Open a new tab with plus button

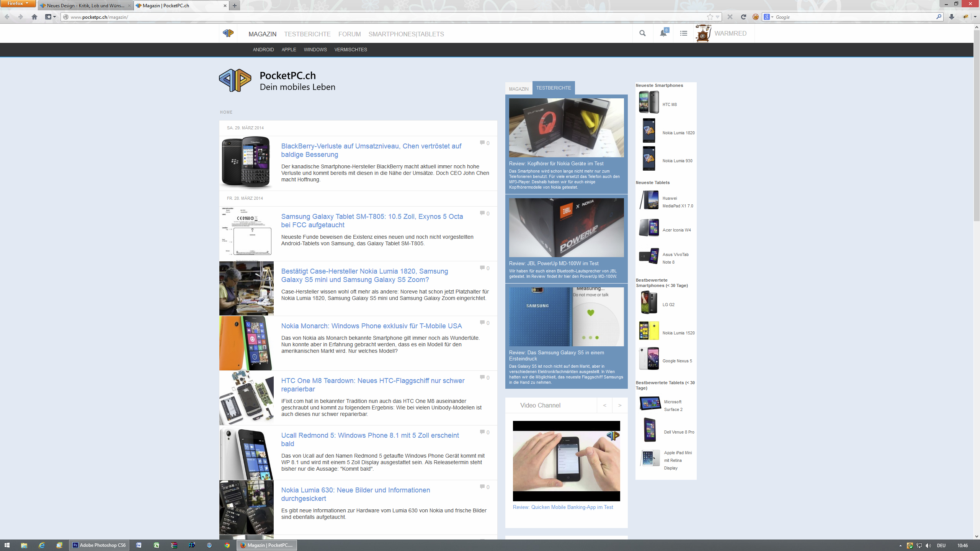235,5
